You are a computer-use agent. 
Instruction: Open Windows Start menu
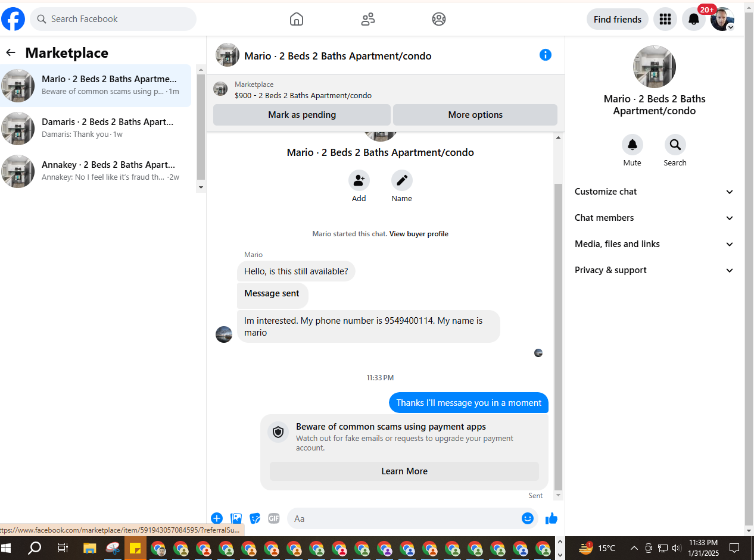tap(7, 548)
